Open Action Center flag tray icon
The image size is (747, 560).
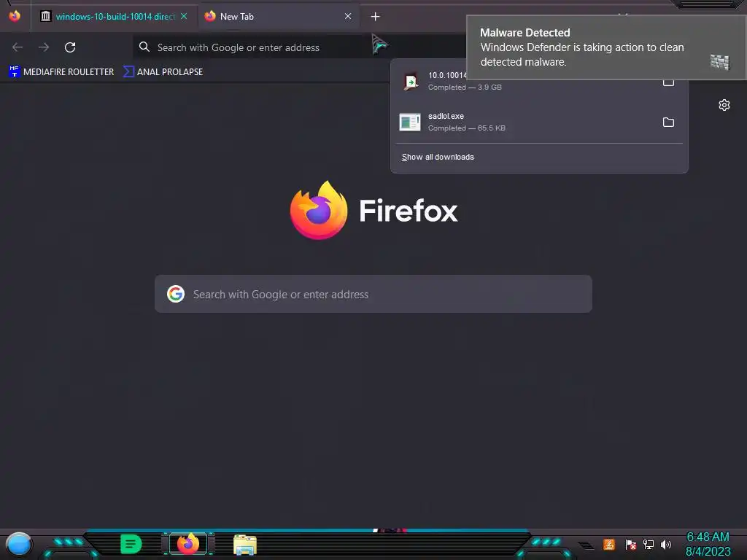(x=630, y=544)
